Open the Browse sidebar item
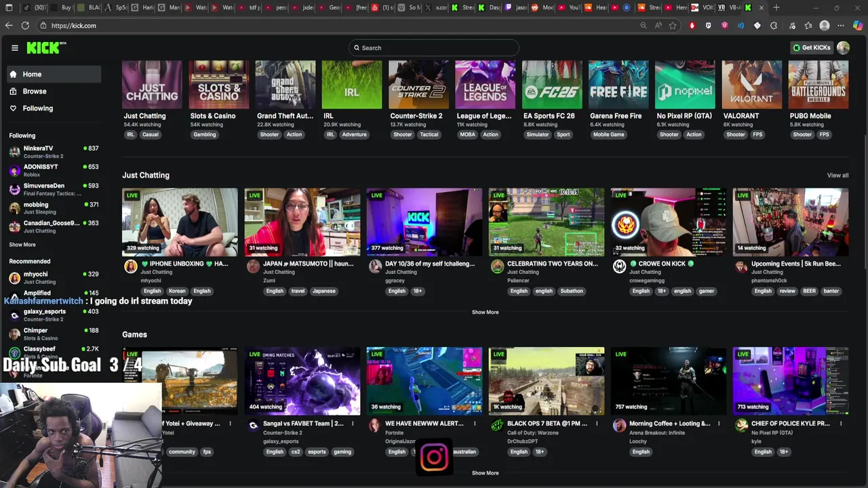The height and width of the screenshot is (488, 868). click(54, 91)
